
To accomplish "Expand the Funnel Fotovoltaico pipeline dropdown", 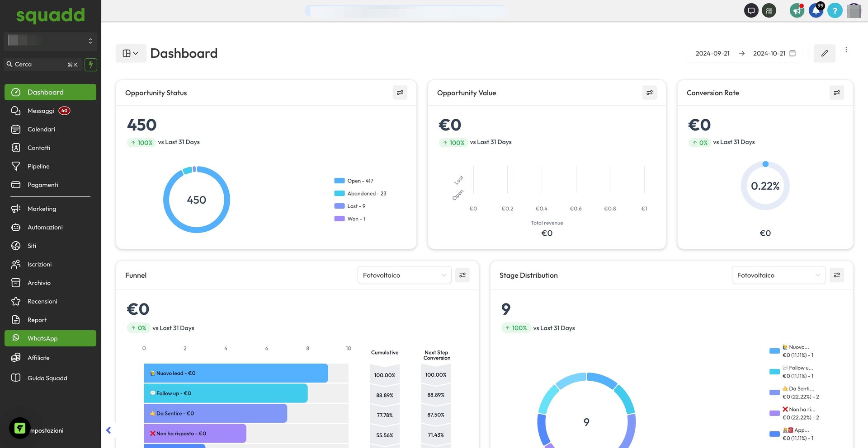I will click(x=404, y=275).
